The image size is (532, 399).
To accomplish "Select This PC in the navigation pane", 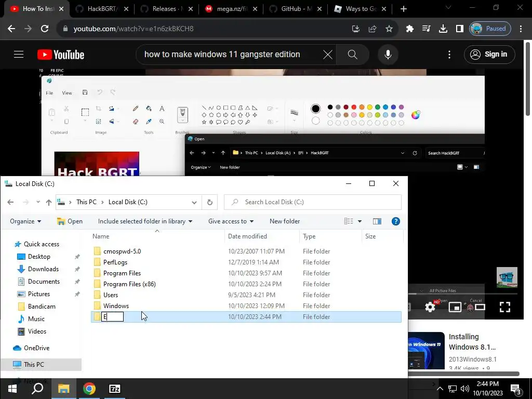I will (34, 364).
